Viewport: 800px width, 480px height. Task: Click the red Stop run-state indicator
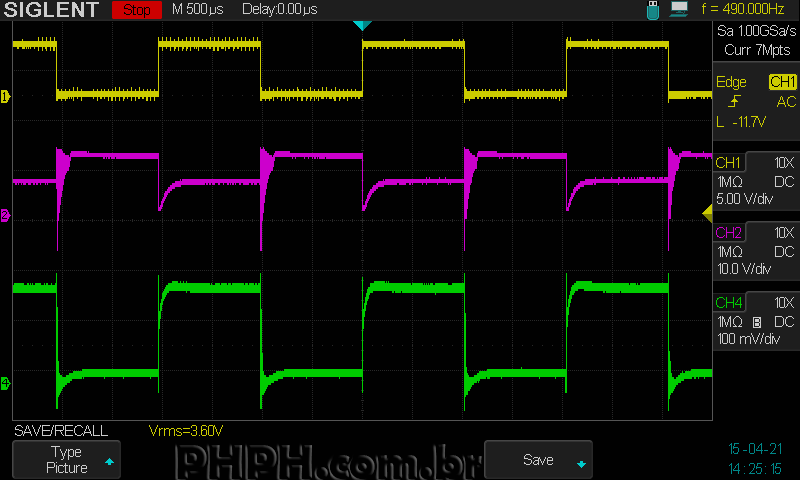click(x=137, y=10)
